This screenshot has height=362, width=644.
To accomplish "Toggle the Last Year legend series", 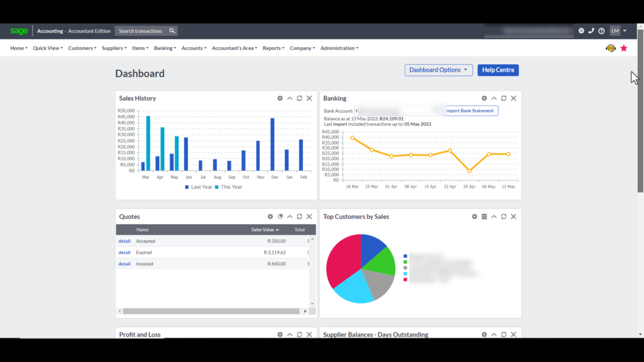I will coord(199,187).
